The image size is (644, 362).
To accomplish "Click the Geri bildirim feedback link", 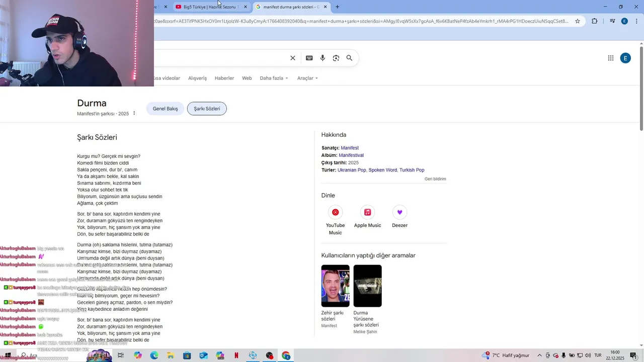I will pos(435,179).
